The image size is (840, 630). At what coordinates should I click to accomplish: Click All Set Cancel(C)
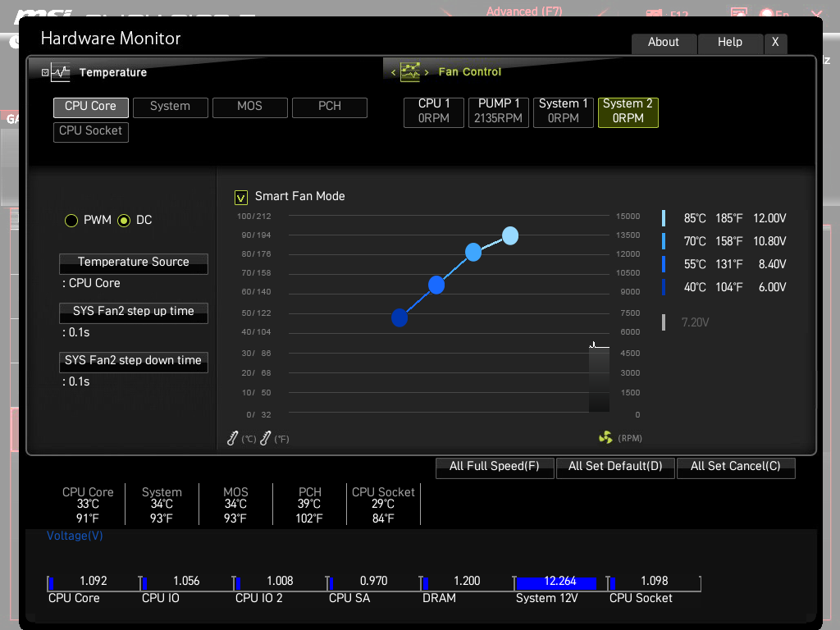point(736,467)
